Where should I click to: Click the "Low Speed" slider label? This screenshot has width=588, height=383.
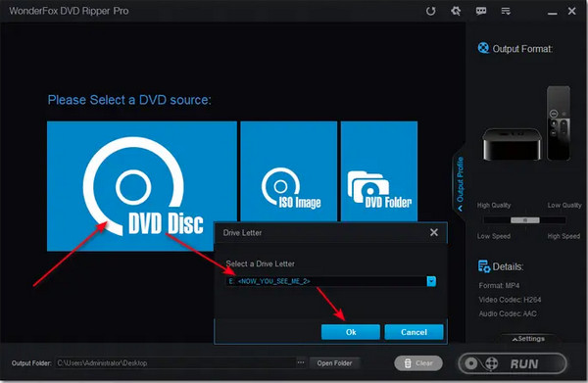(494, 236)
